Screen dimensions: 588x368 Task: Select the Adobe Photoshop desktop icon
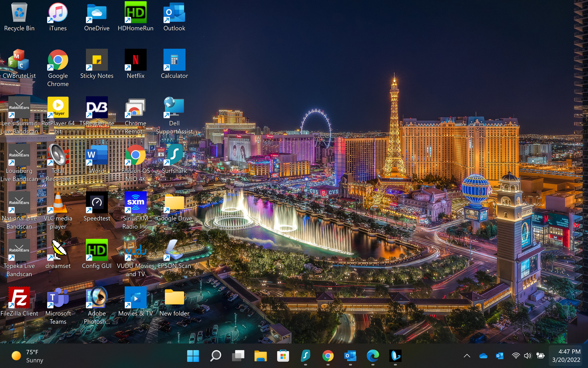97,306
